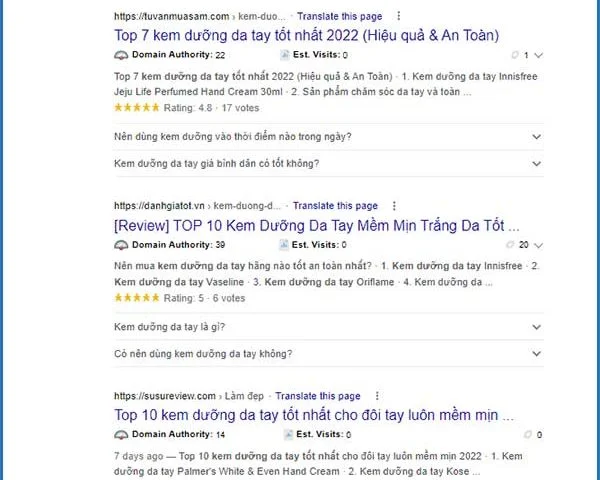Click "Translate this page" for susureview.com

(x=318, y=396)
